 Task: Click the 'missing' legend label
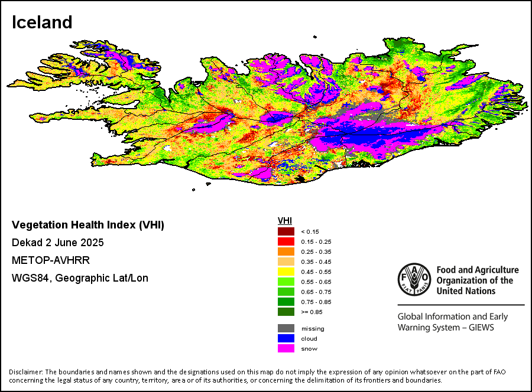[313, 329]
